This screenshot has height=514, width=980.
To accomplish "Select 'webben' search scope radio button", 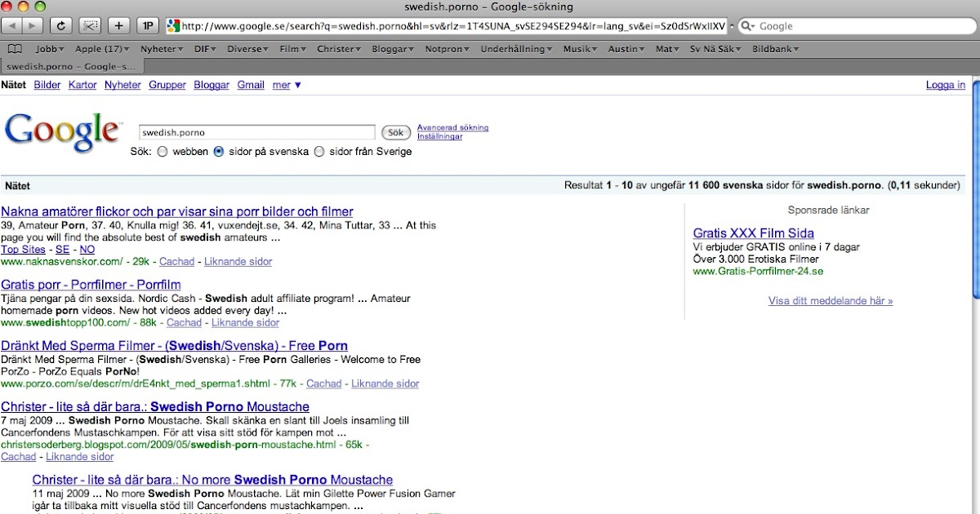I will click(163, 152).
